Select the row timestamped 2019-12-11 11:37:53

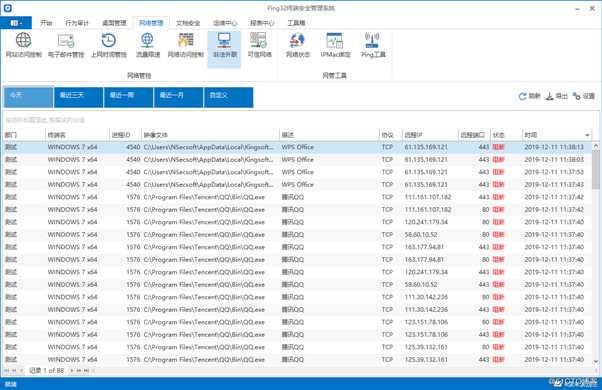coord(298,172)
